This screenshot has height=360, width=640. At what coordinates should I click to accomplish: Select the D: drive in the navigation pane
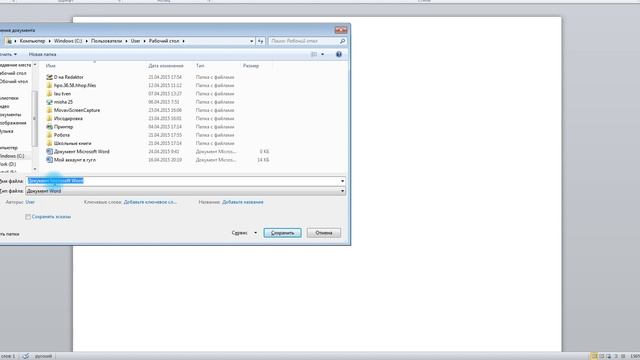click(x=8, y=164)
